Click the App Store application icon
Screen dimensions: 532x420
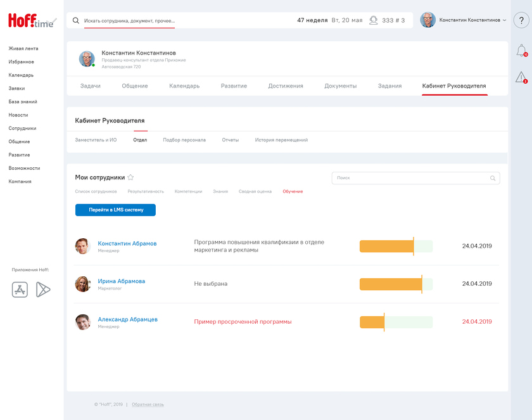click(20, 290)
